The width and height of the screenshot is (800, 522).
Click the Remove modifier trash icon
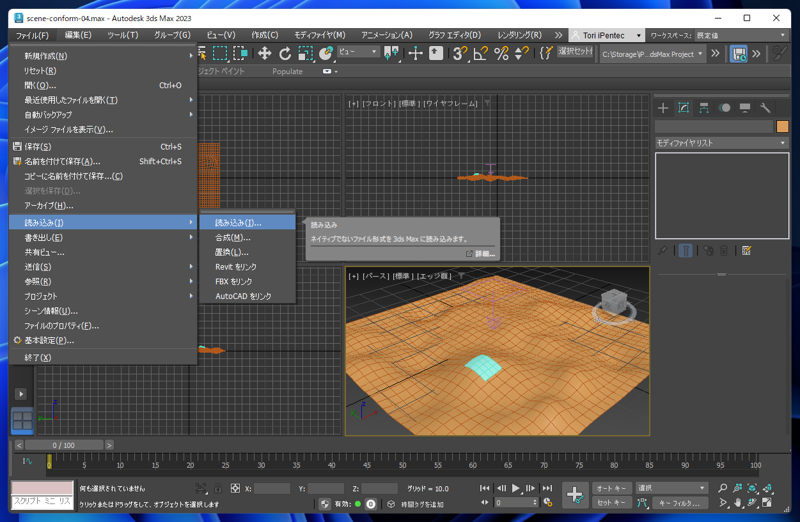[x=724, y=251]
